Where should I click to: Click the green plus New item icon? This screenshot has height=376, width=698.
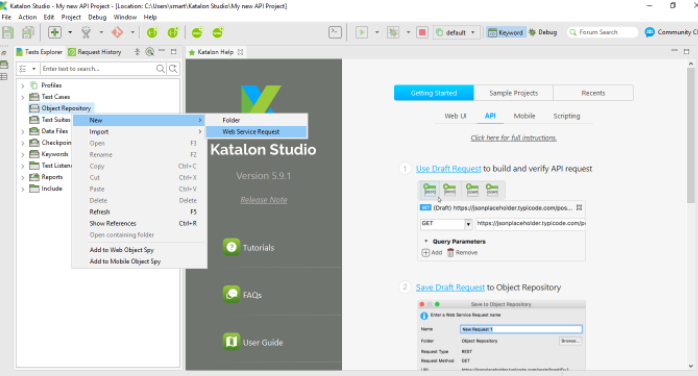[x=55, y=32]
